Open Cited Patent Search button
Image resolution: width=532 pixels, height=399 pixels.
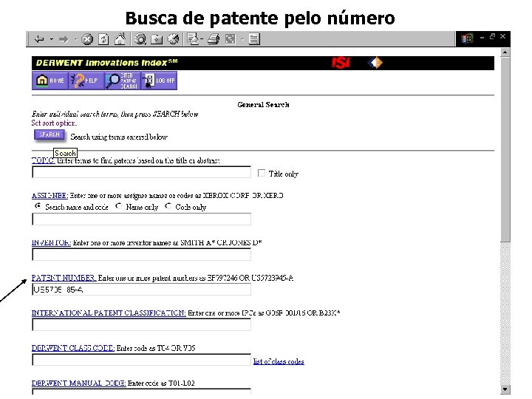122,81
